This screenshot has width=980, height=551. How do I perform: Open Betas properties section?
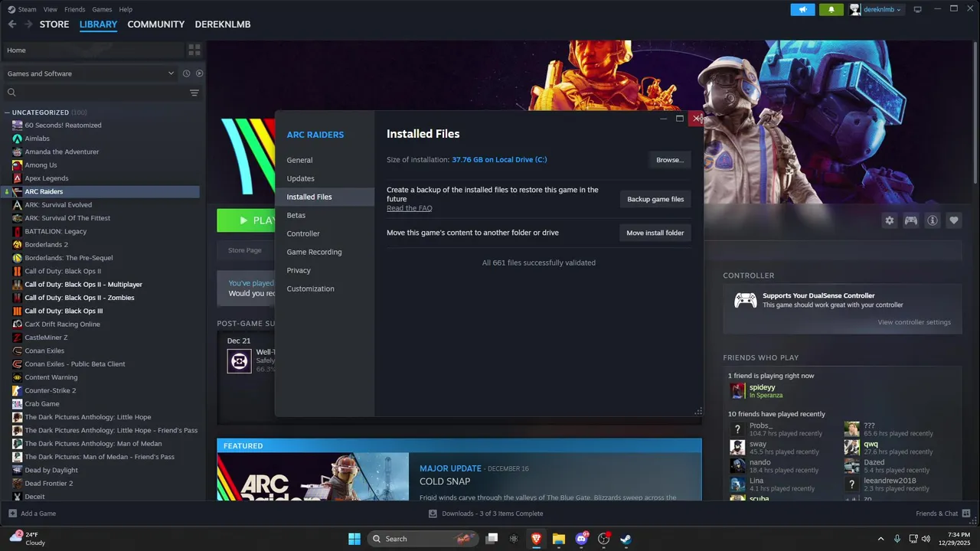pyautogui.click(x=325, y=215)
